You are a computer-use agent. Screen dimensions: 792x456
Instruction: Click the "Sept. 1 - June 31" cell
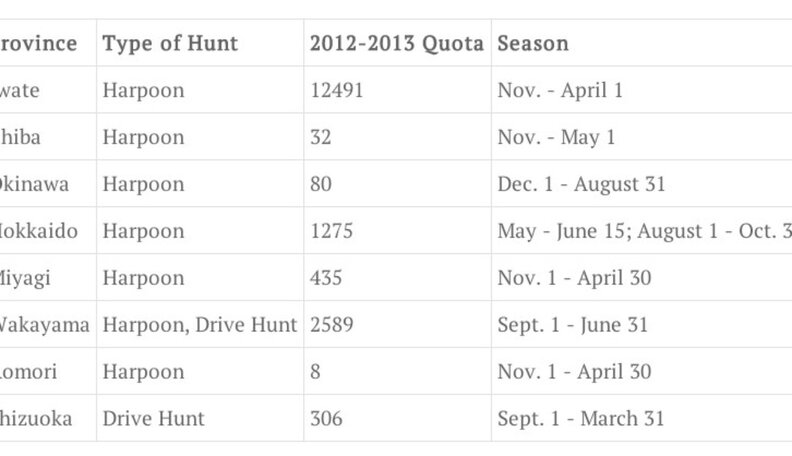tap(572, 325)
